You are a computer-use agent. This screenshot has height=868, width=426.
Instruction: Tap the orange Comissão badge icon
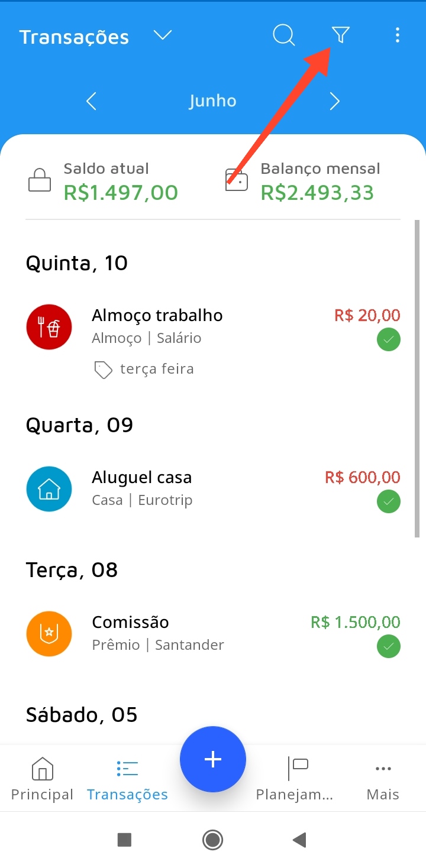point(49,634)
